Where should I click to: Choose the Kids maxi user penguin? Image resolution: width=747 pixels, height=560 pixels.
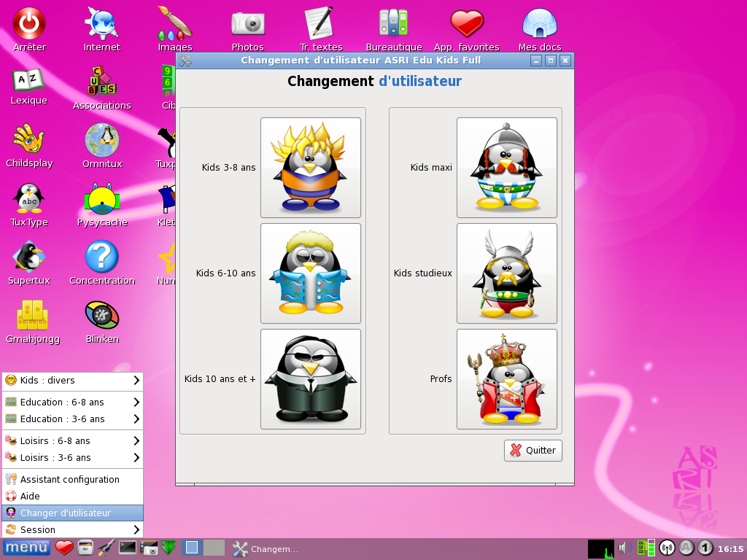coord(507,168)
